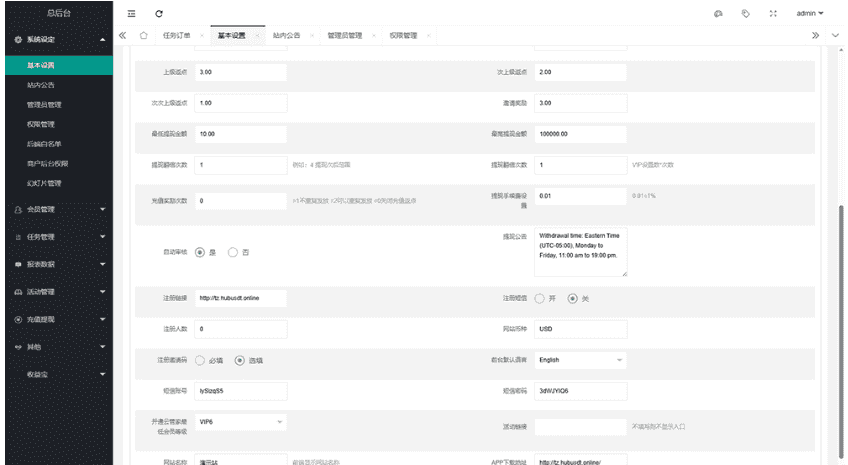Click the icon beside 报表数据
This screenshot has height=465, width=848.
point(18,264)
